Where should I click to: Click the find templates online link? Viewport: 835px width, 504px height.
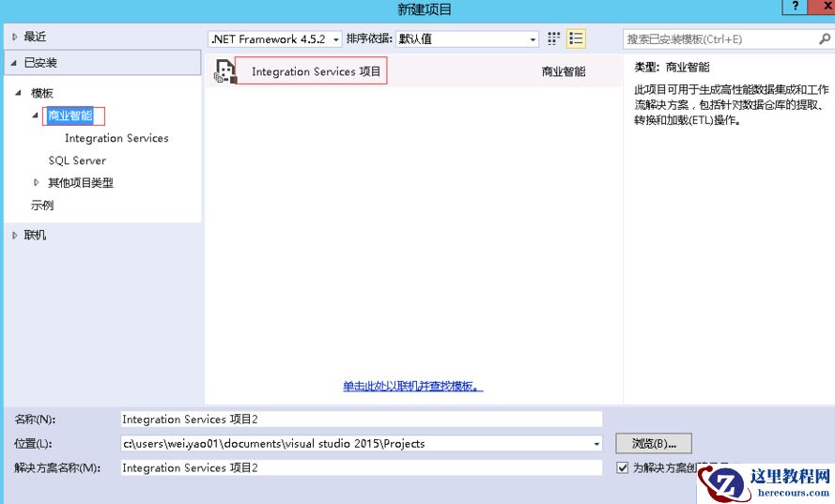[x=412, y=386]
